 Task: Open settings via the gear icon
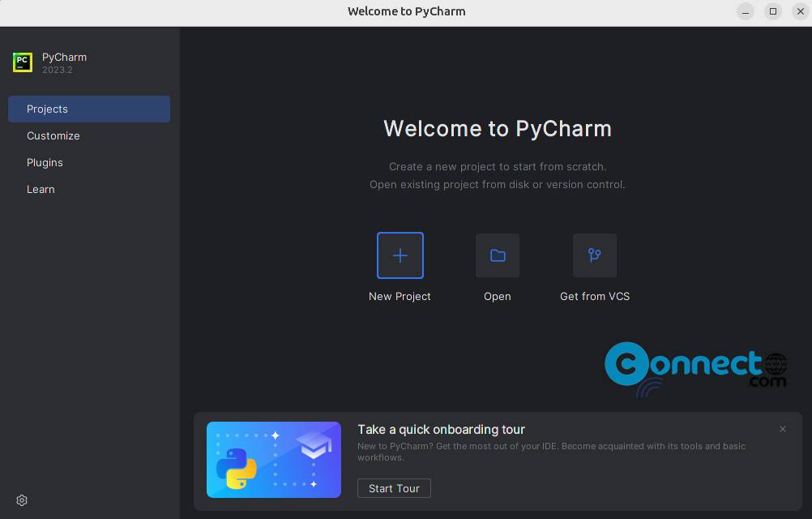(22, 500)
